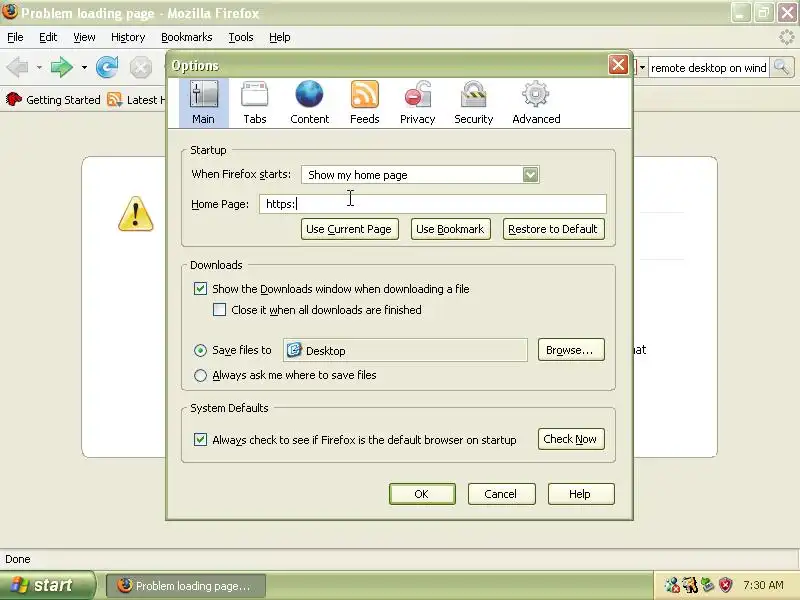Viewport: 800px width, 600px height.
Task: Click the browser Back arrow button
Action: [18, 67]
